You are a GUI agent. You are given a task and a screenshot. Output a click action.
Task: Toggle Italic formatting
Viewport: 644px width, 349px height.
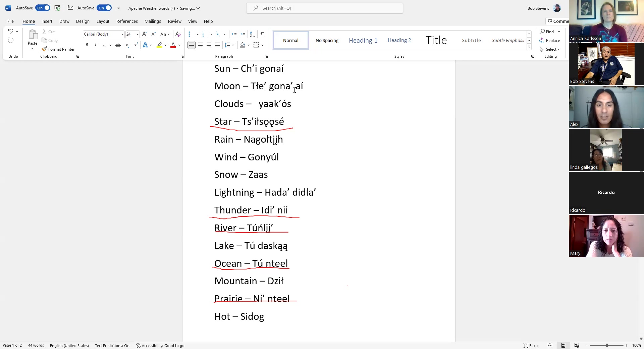95,45
